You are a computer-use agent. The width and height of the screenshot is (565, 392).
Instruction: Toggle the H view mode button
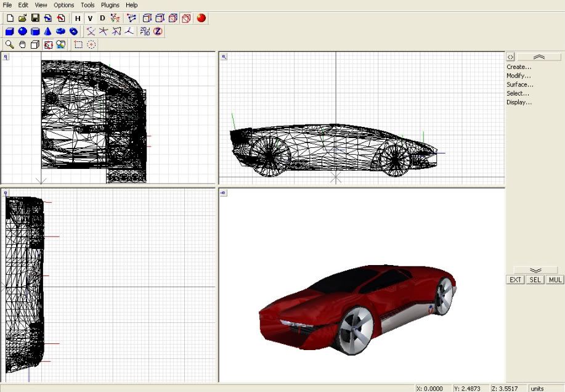click(x=78, y=18)
